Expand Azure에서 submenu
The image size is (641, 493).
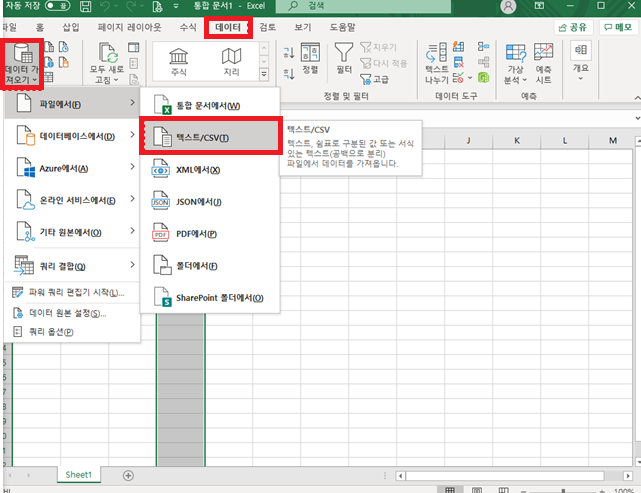72,168
